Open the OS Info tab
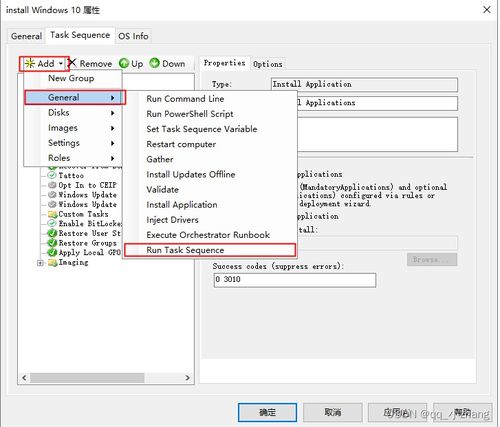Screen dimensions: 500x427 [133, 36]
